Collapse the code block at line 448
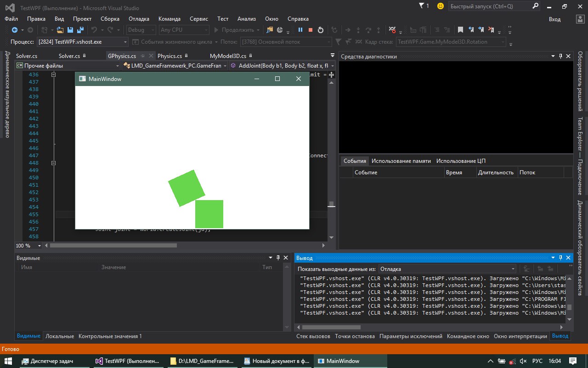 pos(54,163)
